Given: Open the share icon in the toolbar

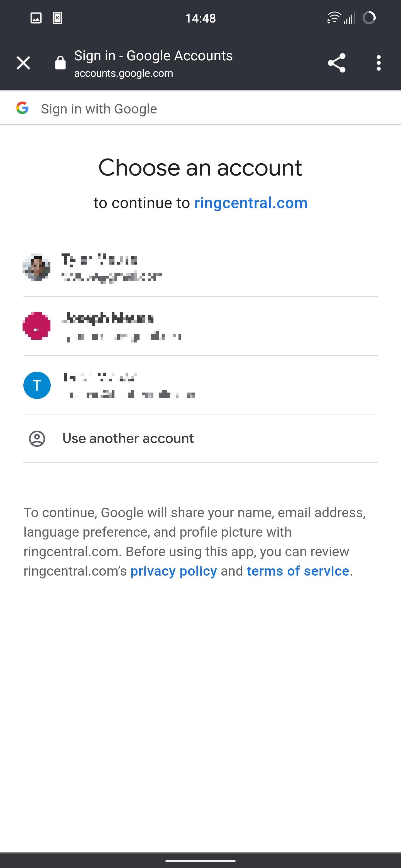Looking at the screenshot, I should [337, 63].
